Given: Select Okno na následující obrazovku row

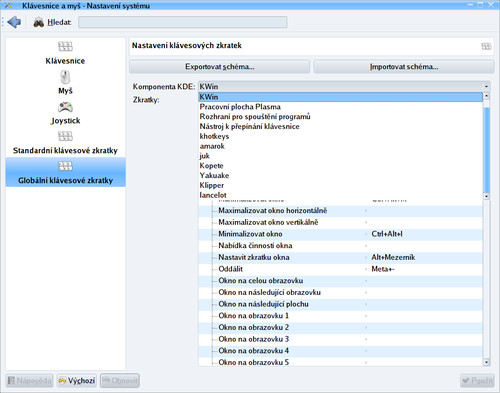Looking at the screenshot, I should point(340,292).
